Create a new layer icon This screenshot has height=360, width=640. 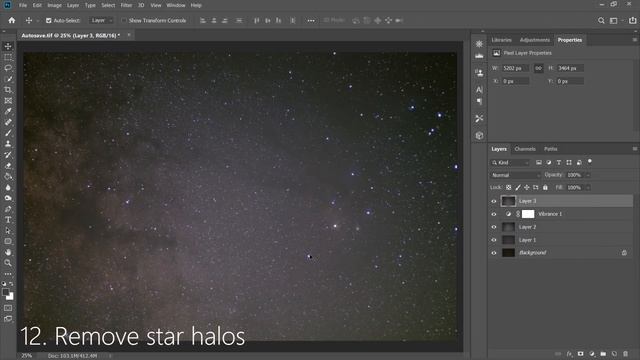(614, 354)
